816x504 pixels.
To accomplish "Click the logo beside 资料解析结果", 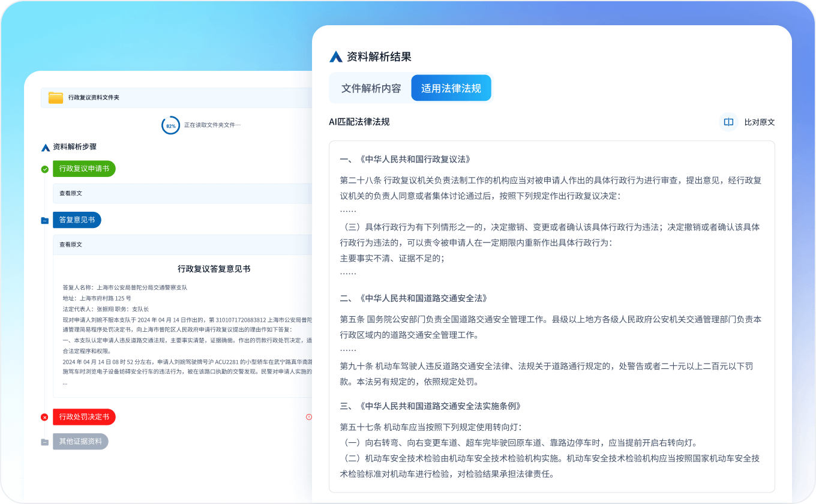I will [x=336, y=57].
